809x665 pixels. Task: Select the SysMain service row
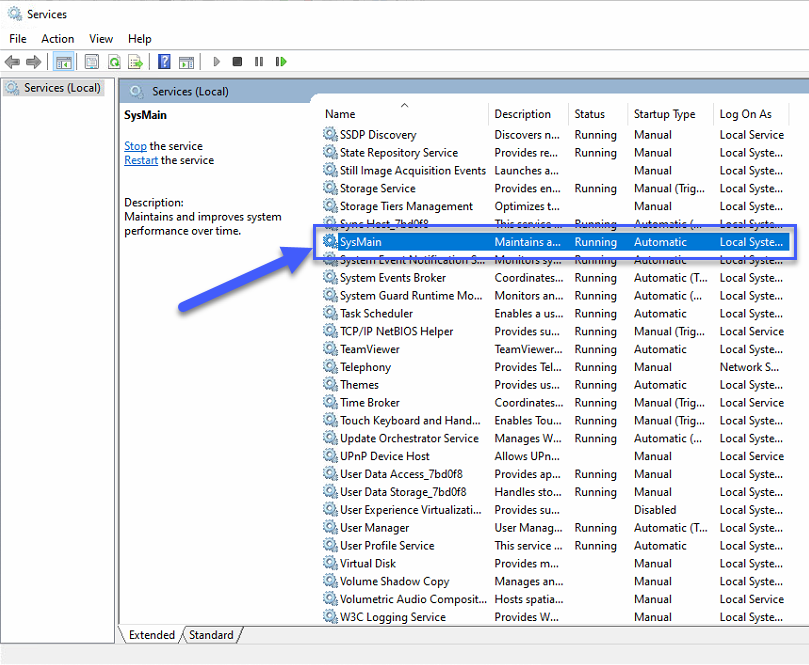(555, 241)
